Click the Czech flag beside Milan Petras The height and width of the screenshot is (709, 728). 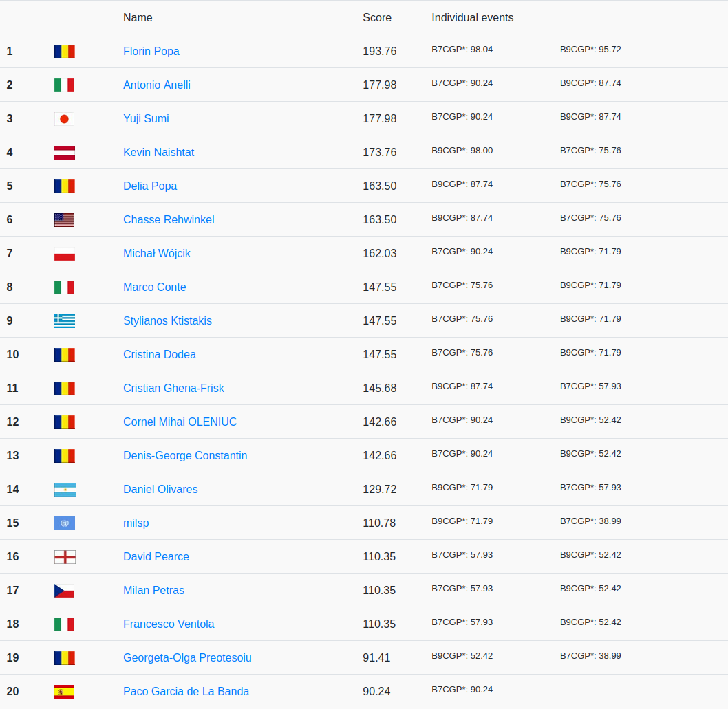(x=64, y=591)
